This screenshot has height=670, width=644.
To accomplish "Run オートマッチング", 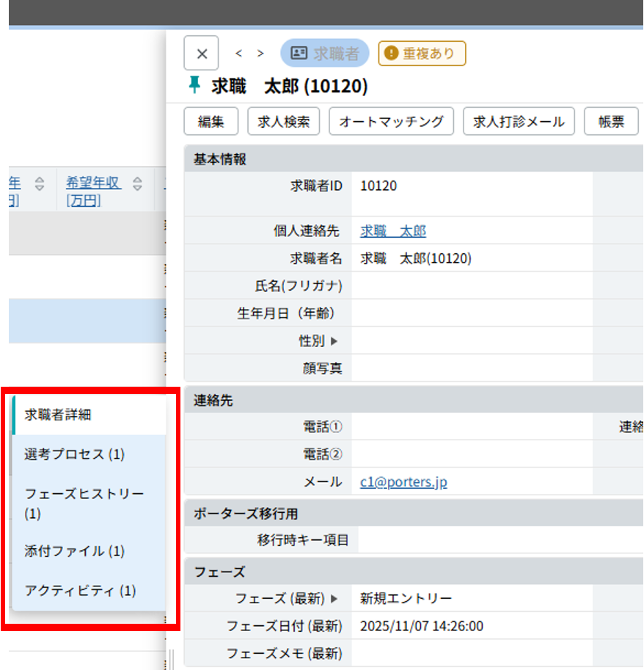I will 391,122.
